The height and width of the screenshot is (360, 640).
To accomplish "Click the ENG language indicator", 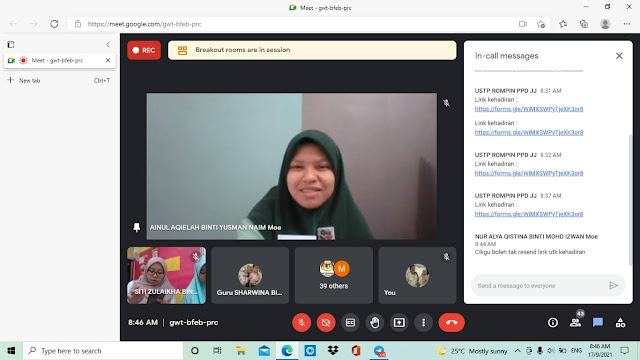I will tap(576, 351).
